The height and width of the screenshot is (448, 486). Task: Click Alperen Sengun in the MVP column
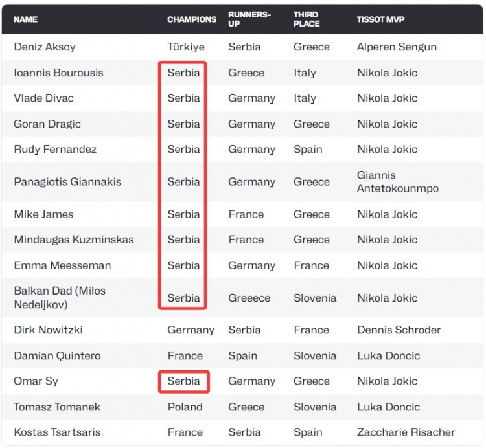click(397, 47)
